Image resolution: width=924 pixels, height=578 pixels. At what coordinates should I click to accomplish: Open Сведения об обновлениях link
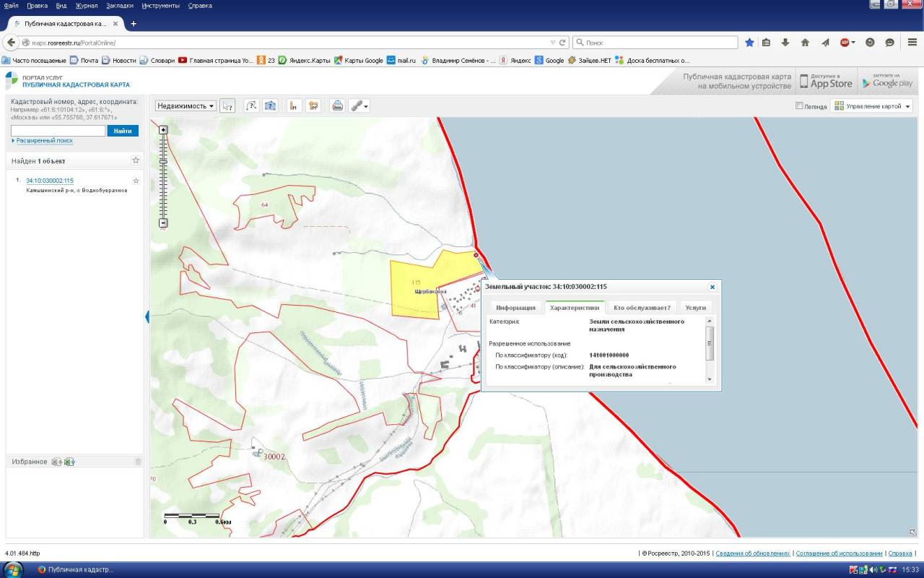(x=753, y=553)
